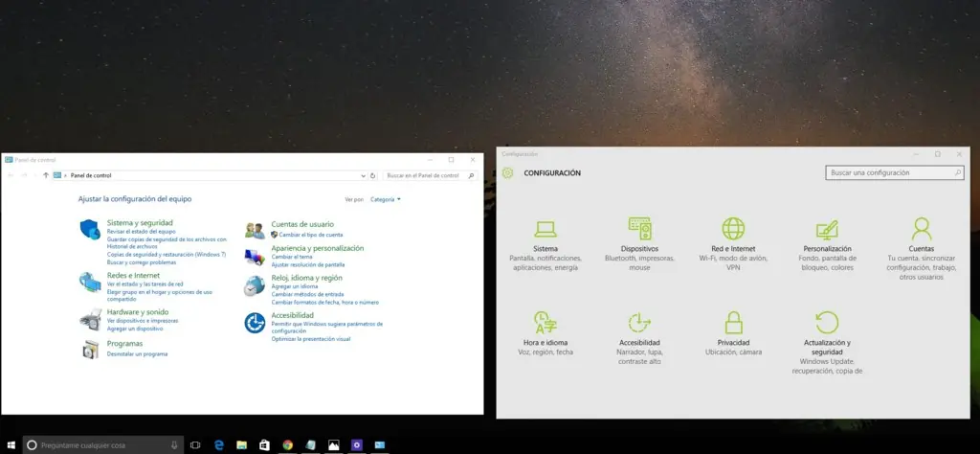The width and height of the screenshot is (980, 454).
Task: Click the Hardware y sonido printer icon
Action: click(90, 319)
